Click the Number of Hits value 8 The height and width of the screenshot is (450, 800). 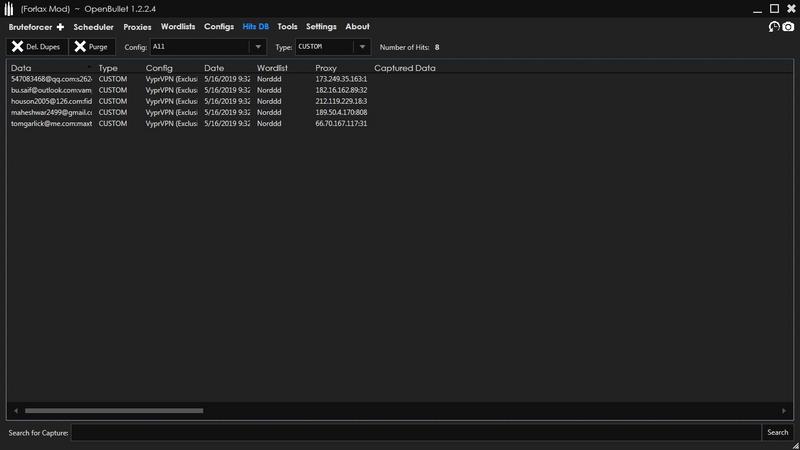[437, 47]
